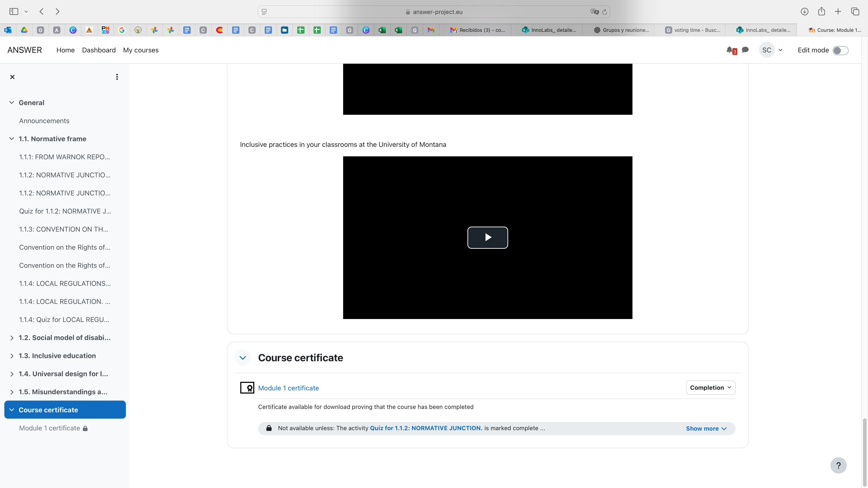This screenshot has width=868, height=488.
Task: Go to the Dashboard menu item
Action: 99,50
